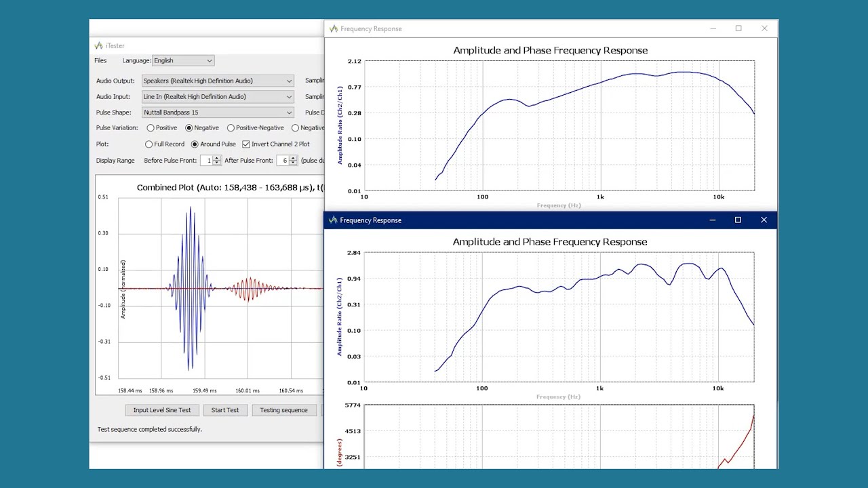Click the After Pulse Front number field
868x488 pixels.
tap(283, 161)
